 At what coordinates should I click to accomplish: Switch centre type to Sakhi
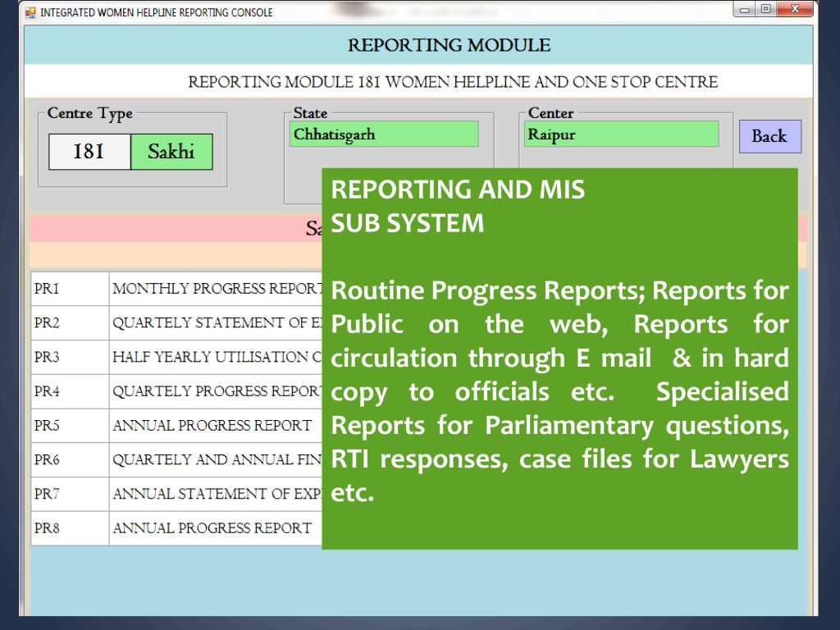171,152
